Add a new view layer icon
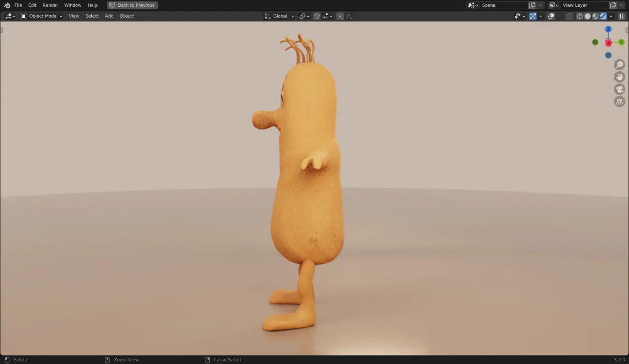 point(613,5)
